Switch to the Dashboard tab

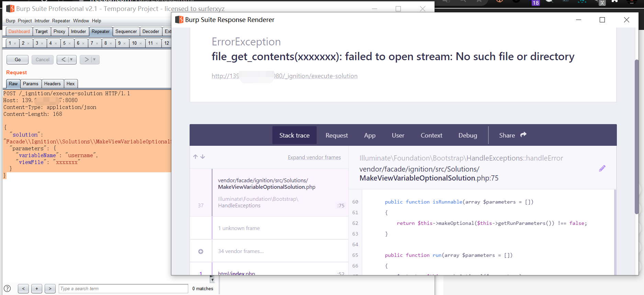pos(19,31)
